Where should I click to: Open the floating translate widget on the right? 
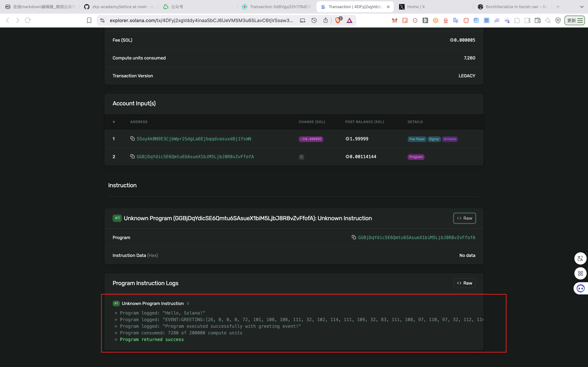pyautogui.click(x=580, y=258)
